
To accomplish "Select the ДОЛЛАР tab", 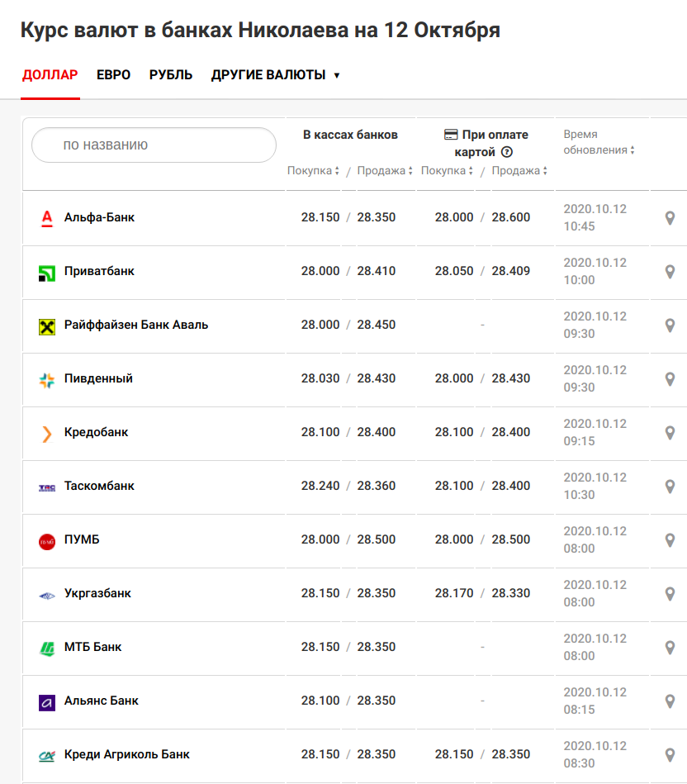I will pos(50,75).
